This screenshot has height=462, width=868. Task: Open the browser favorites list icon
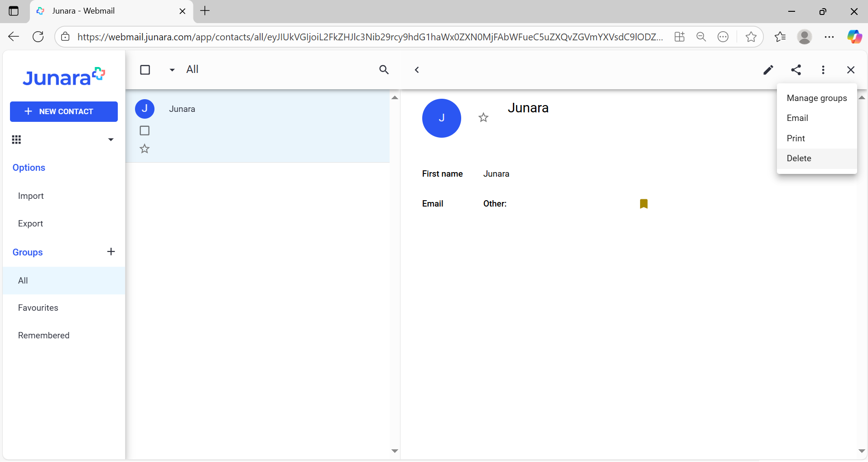pos(780,37)
